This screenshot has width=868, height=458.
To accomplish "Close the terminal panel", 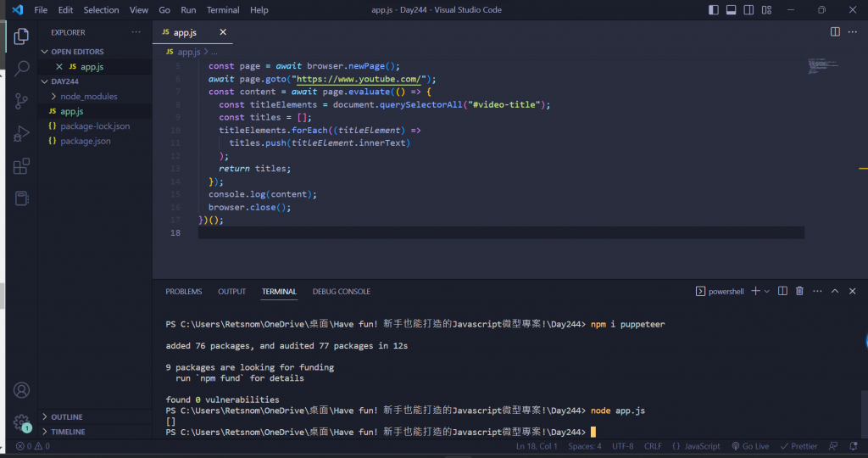I will click(853, 291).
